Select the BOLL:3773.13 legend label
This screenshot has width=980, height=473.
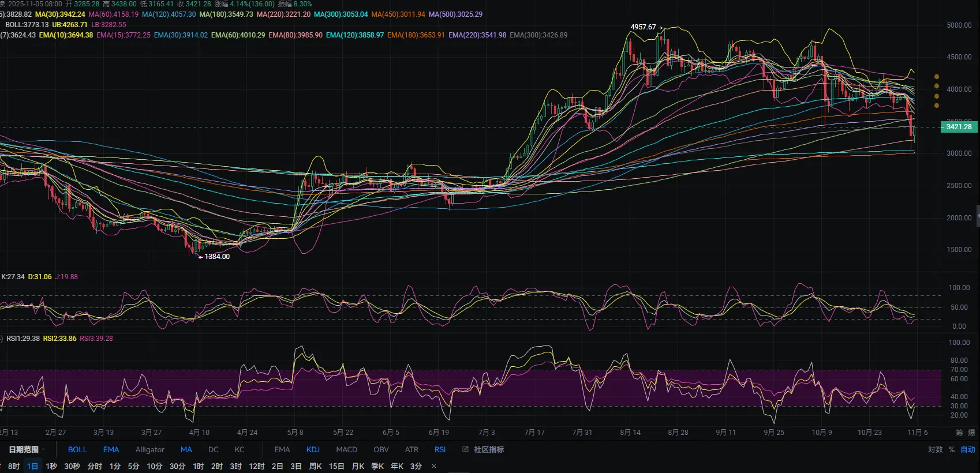tap(27, 25)
